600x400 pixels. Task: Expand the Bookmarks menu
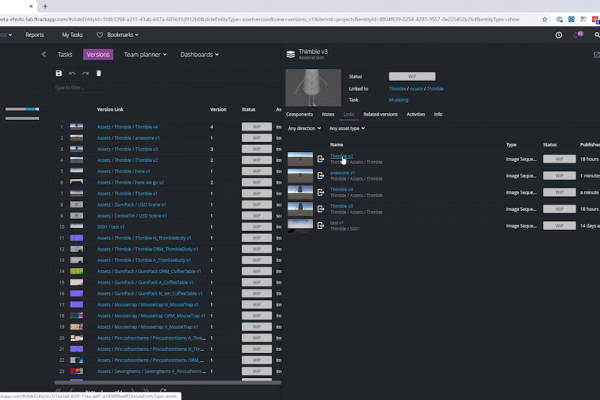(x=122, y=35)
